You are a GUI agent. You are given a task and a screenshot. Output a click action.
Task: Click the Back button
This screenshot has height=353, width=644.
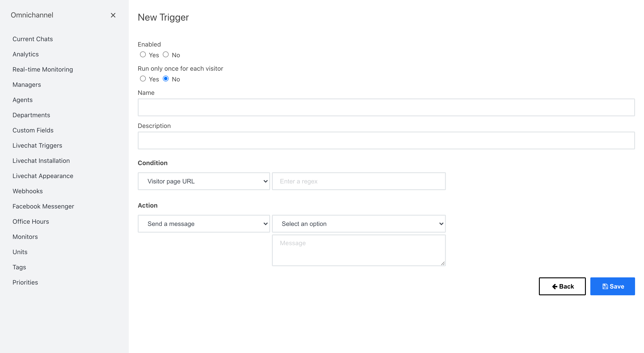tap(562, 287)
